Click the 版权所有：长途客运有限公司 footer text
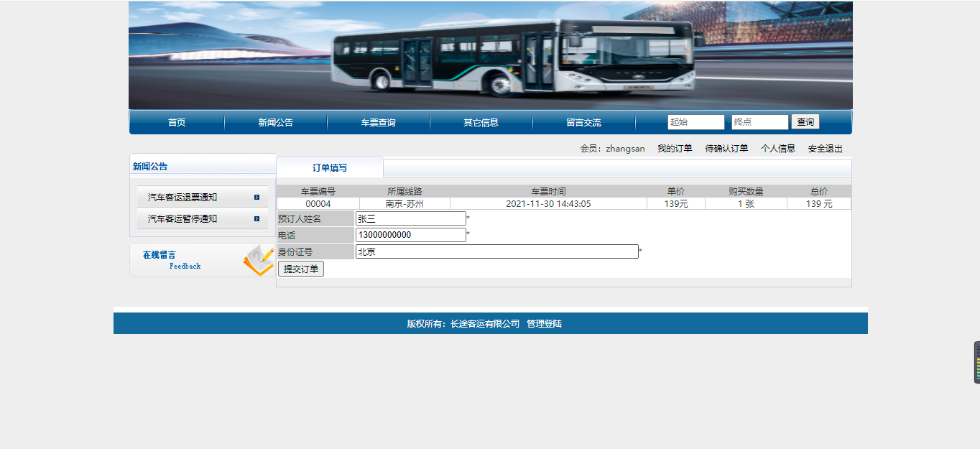The width and height of the screenshot is (980, 449). pos(463,324)
